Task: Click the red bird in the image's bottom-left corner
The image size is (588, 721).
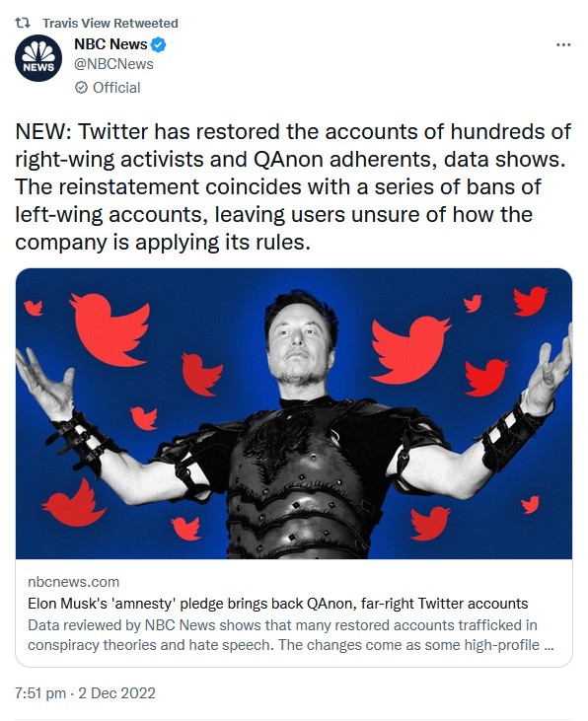Action: point(74,503)
